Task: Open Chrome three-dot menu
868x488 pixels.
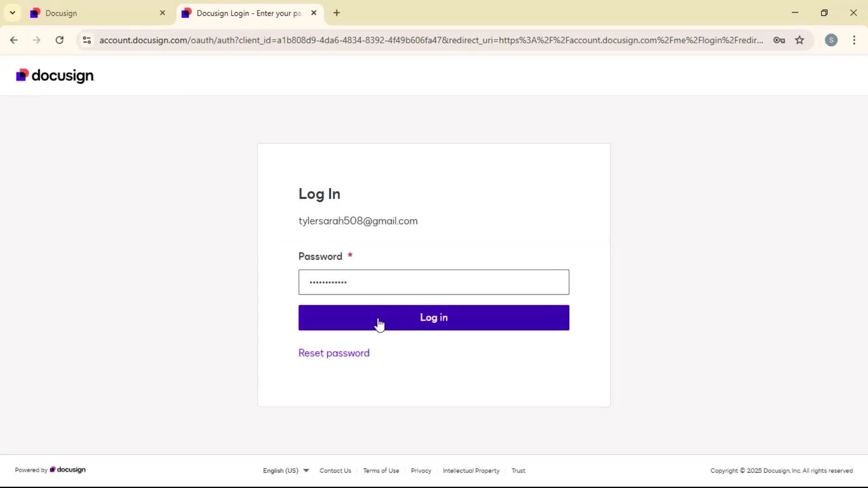Action: pos(854,40)
